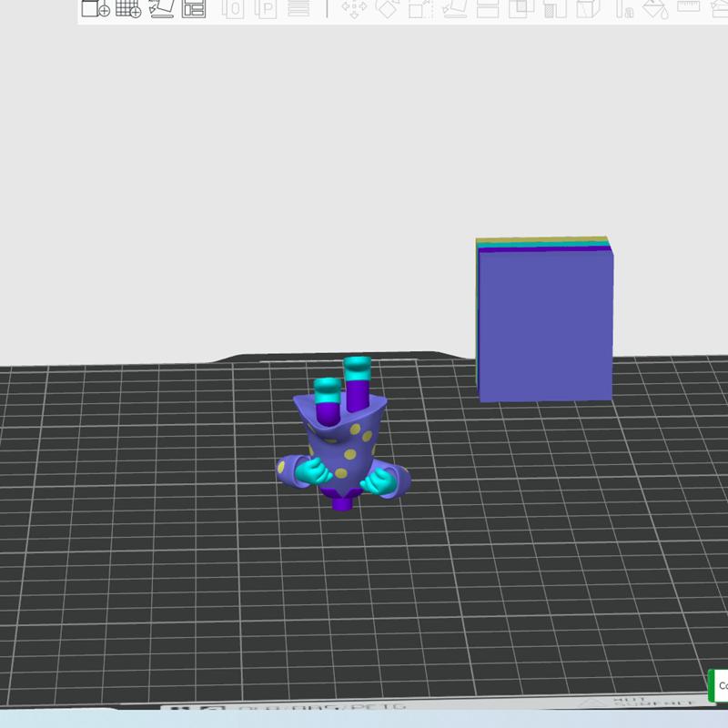Select the Cut tool icon
Image resolution: width=728 pixels, height=728 pixels.
(488, 8)
